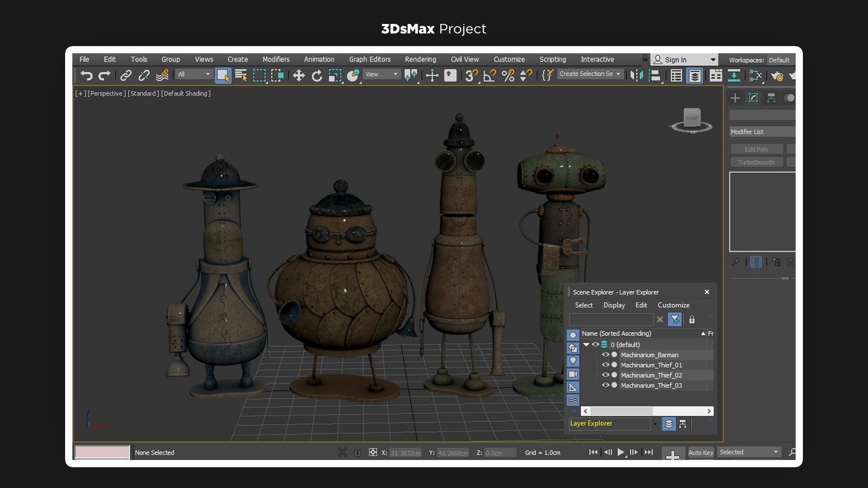The width and height of the screenshot is (868, 488).
Task: Click Edit Named Selection Sets icon
Action: coord(547,75)
